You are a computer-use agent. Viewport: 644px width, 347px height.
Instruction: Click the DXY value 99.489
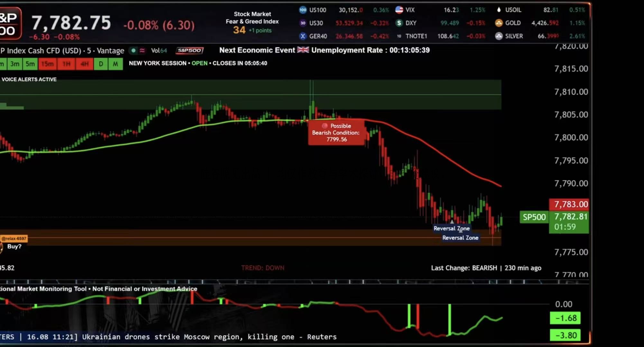coord(450,23)
